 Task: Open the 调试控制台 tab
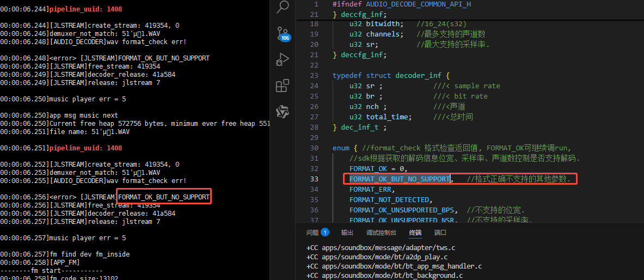381,232
